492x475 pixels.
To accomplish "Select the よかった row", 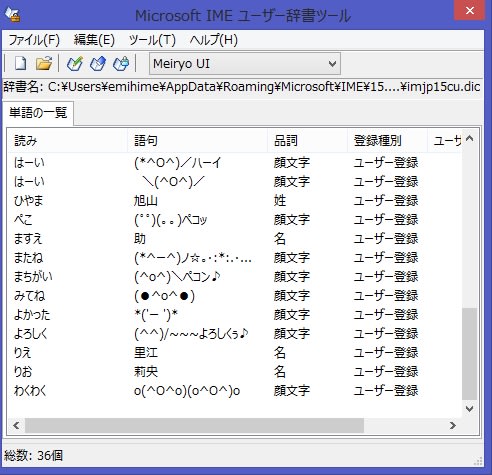I will click(235, 315).
